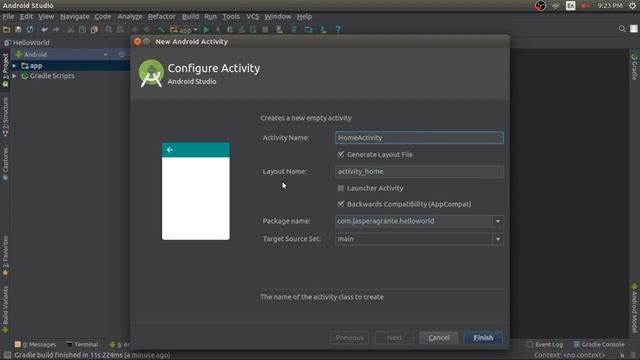The width and height of the screenshot is (640, 360).
Task: Select the HelloWorld breadcrumb project name
Action: pos(31,42)
